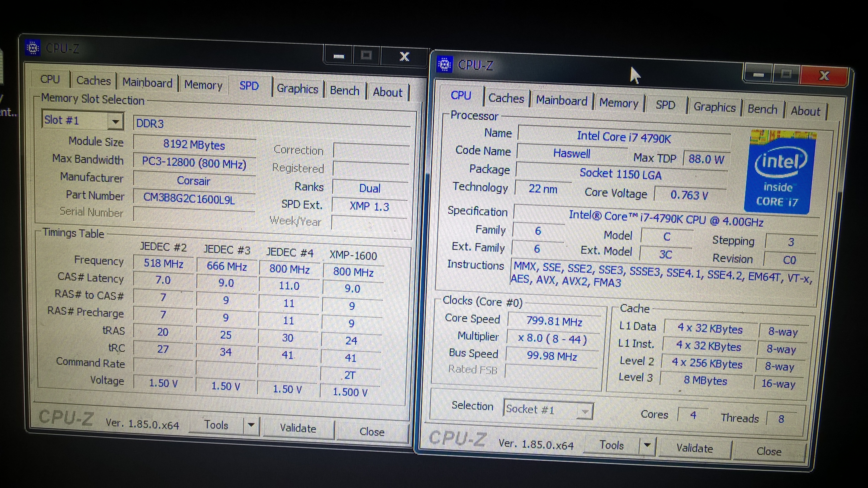Expand the Tools arrow in right CPU-Z window
The height and width of the screenshot is (488, 868).
pyautogui.click(x=647, y=445)
